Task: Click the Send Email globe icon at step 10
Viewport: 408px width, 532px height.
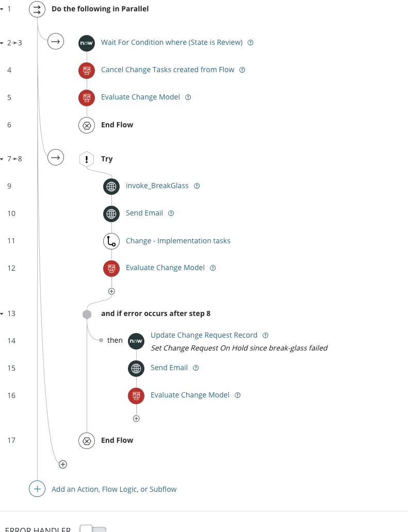Action: 111,213
